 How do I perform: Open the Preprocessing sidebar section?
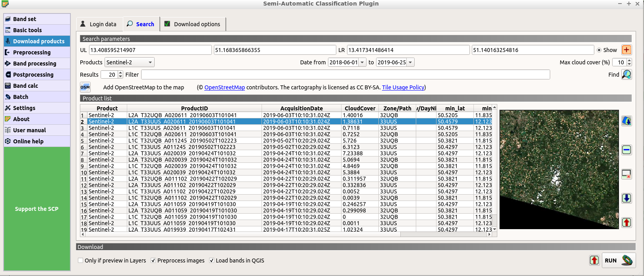pos(32,52)
